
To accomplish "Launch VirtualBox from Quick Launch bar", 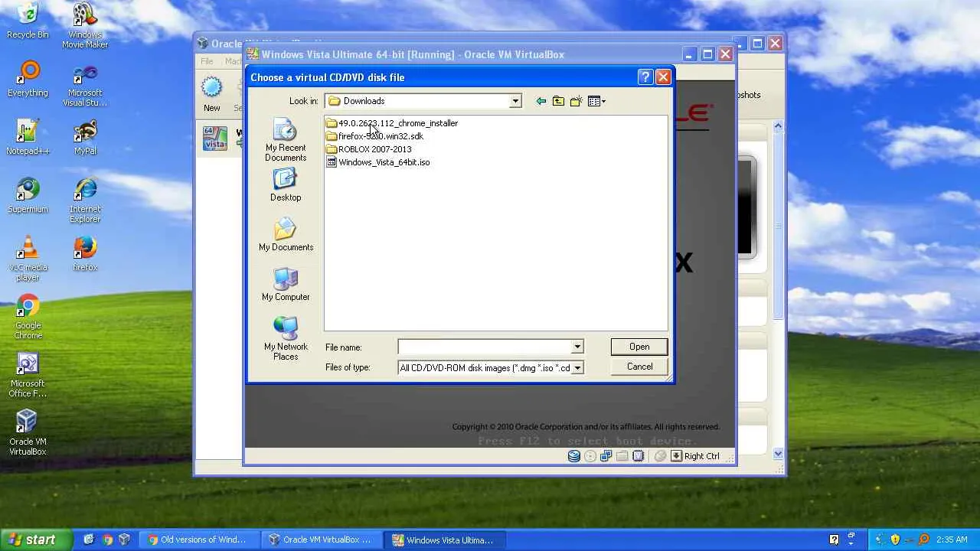I will (124, 540).
